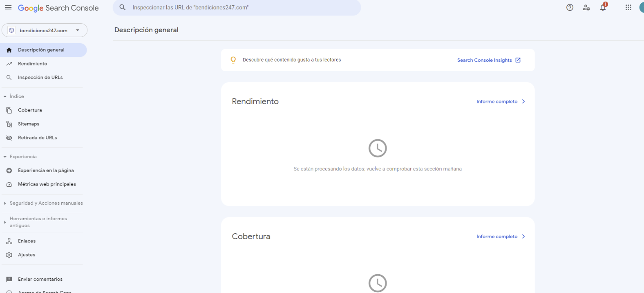This screenshot has width=644, height=293.
Task: Click the Sitemaps sidebar icon
Action: point(9,124)
